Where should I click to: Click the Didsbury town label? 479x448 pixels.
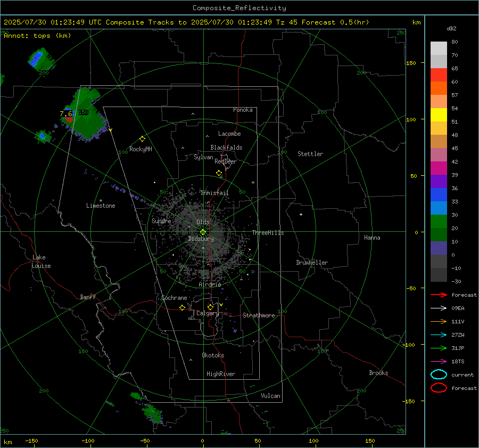tap(201, 239)
